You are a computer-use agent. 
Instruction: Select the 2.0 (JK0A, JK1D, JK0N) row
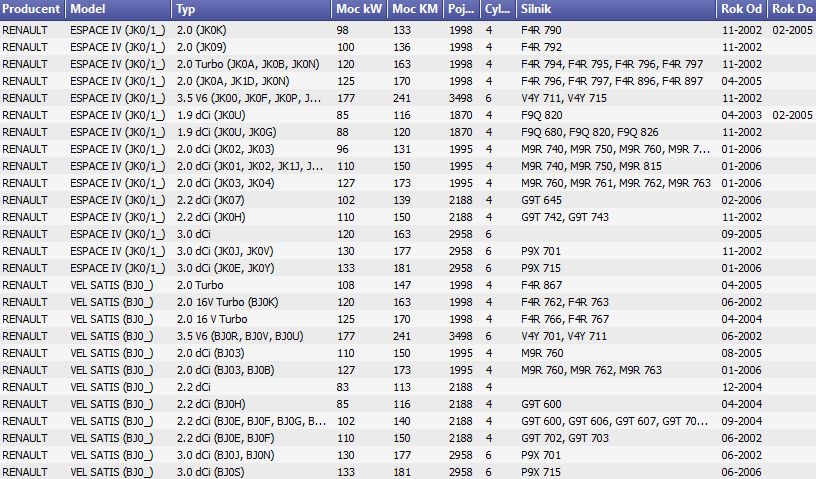click(x=408, y=81)
